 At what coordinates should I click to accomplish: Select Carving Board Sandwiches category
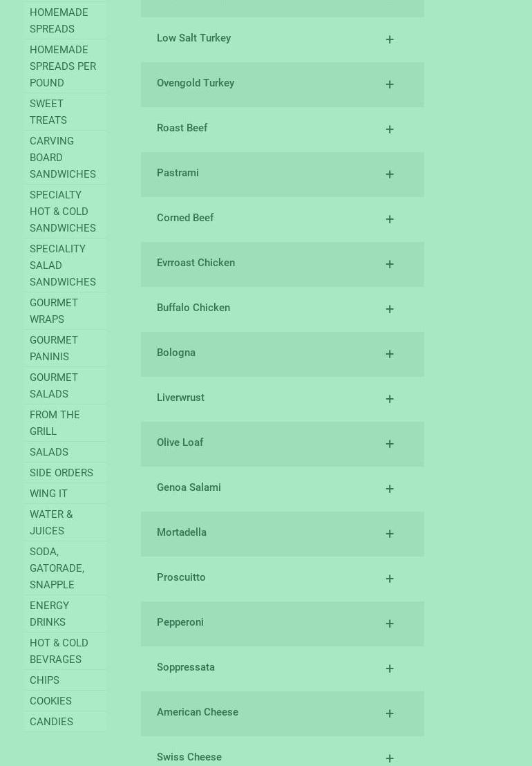tap(62, 158)
